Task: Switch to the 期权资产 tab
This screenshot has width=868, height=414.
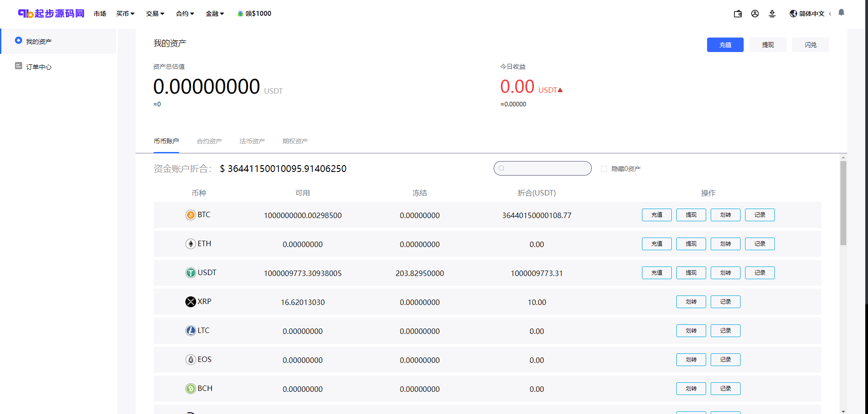Action: [x=295, y=141]
